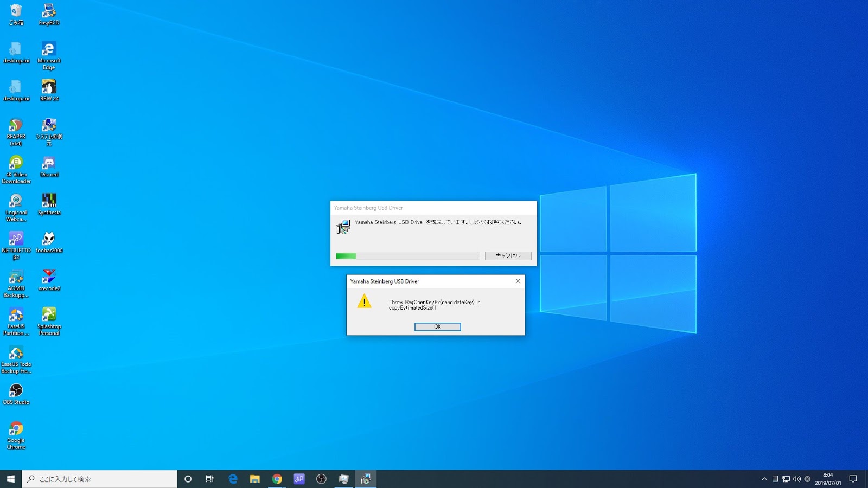The width and height of the screenshot is (868, 488).
Task: Click the RegOpenKeyEx error message text
Action: tap(435, 305)
